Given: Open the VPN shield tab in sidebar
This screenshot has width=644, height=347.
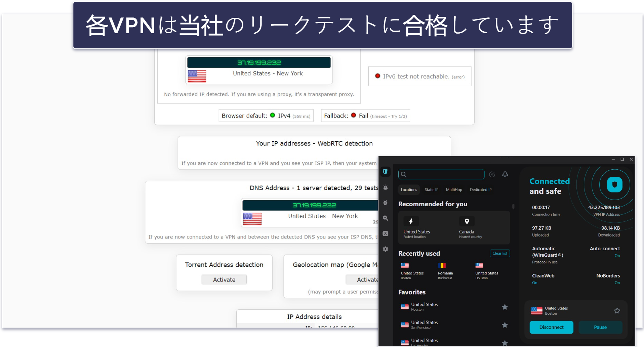Looking at the screenshot, I should point(385,172).
